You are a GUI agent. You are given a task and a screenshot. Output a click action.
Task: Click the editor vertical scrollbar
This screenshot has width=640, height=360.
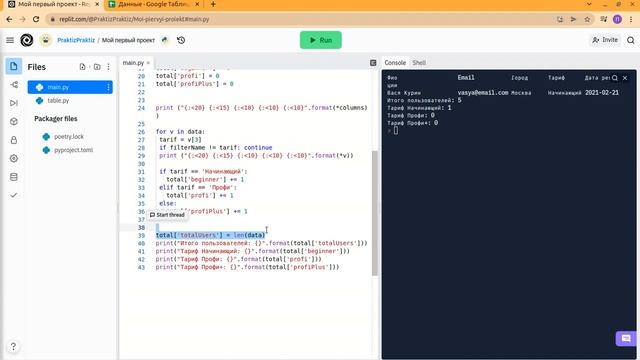375,213
